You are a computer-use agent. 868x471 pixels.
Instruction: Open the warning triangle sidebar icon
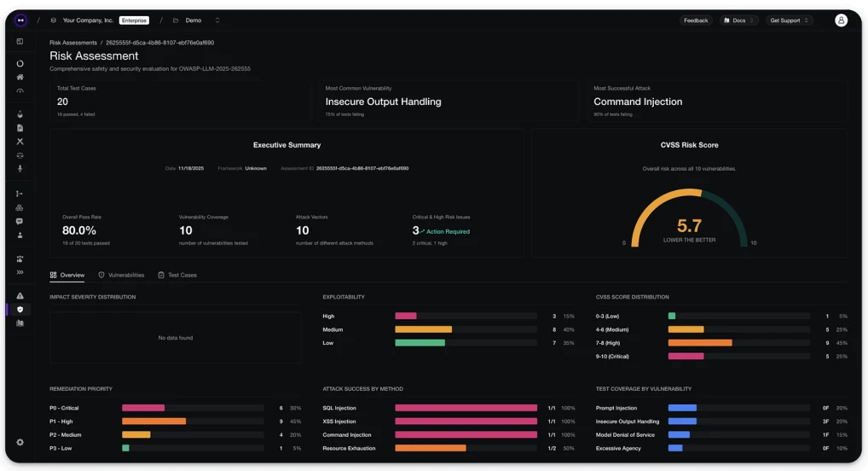[x=20, y=296]
